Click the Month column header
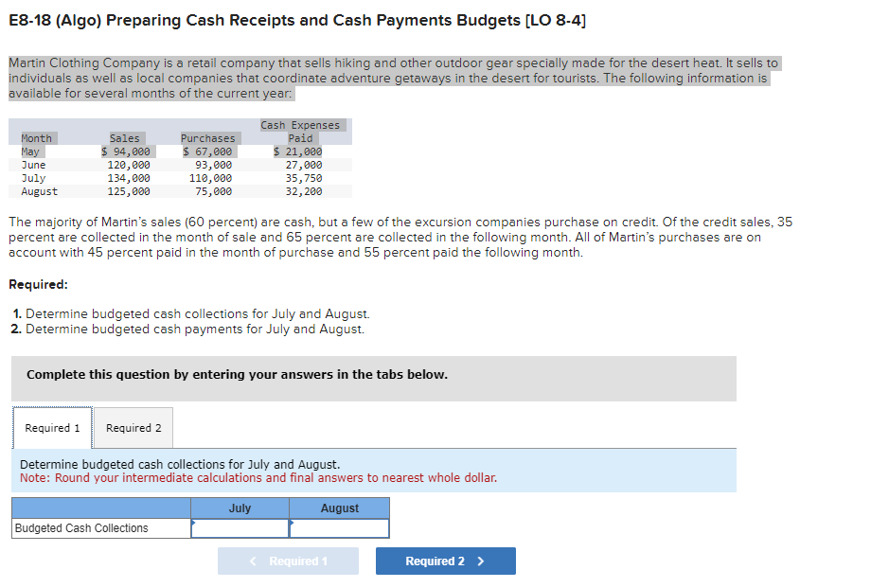889x588 pixels. tap(36, 138)
